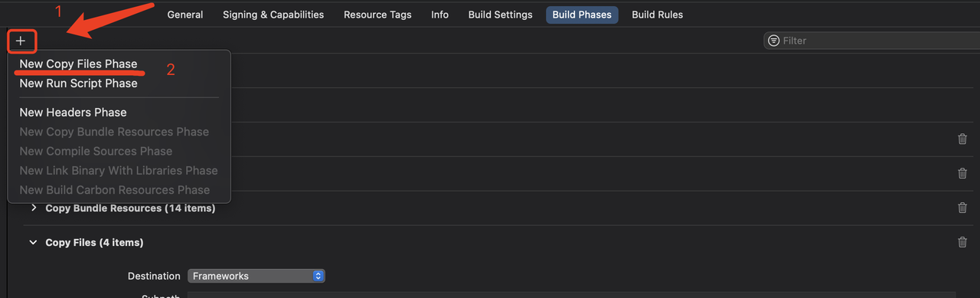Screen dimensions: 980x298
Task: Open the Destination Frameworks dropdown
Action: 256,276
